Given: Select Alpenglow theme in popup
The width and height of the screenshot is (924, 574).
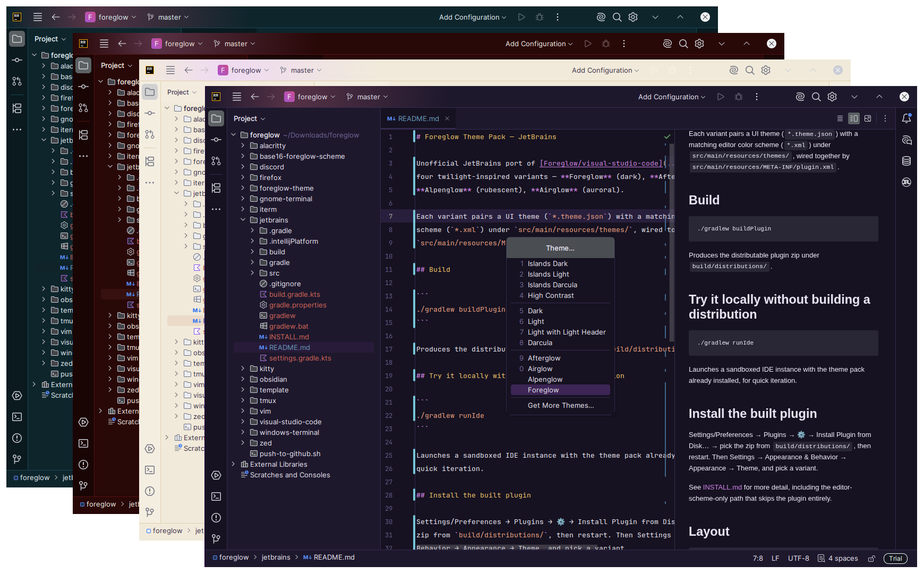Looking at the screenshot, I should pos(560,379).
